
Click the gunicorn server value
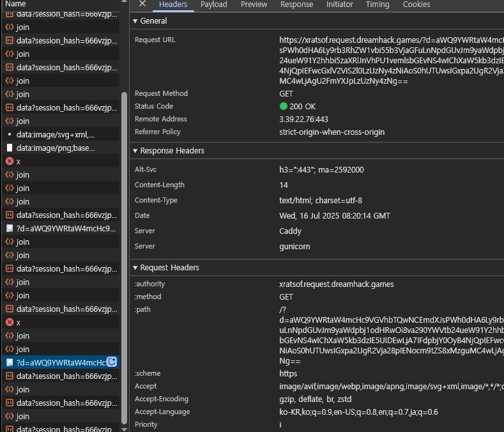coord(294,247)
